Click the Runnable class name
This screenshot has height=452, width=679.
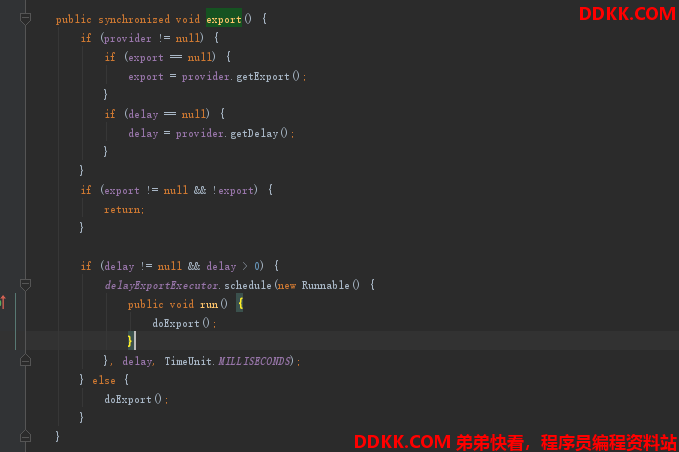pyautogui.click(x=325, y=285)
